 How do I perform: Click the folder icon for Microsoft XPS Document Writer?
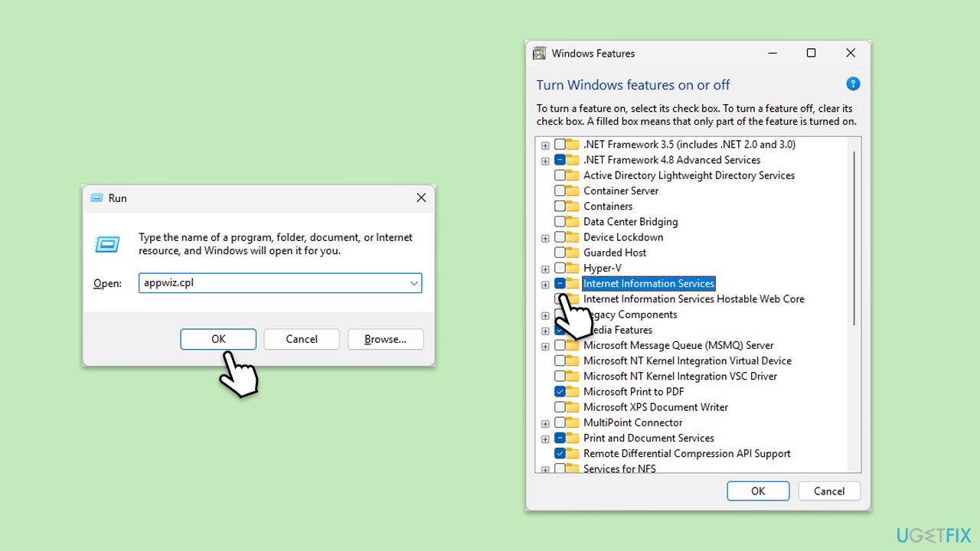pos(573,407)
